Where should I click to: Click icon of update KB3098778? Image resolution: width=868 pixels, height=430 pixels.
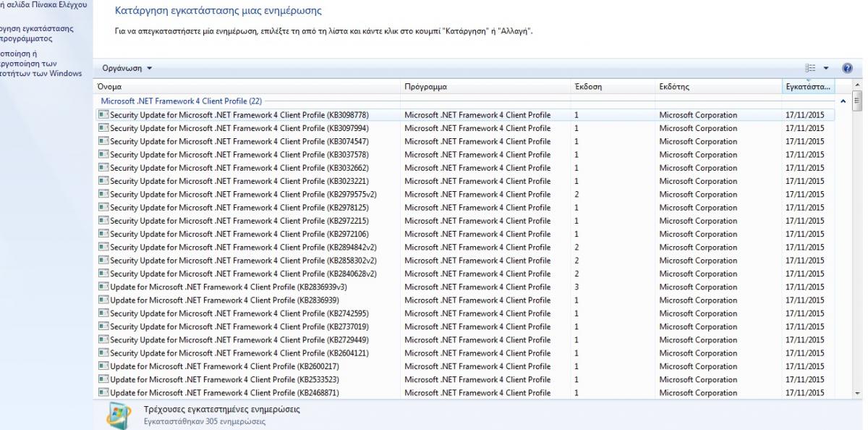[x=103, y=115]
